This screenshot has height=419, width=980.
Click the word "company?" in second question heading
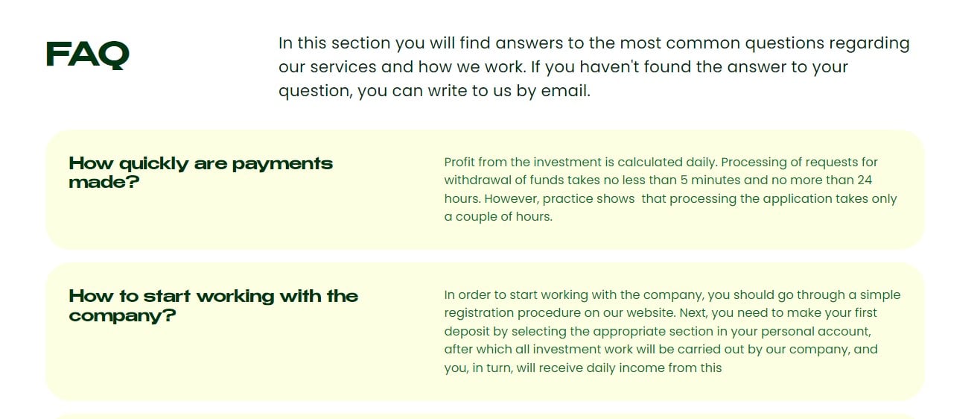click(122, 315)
